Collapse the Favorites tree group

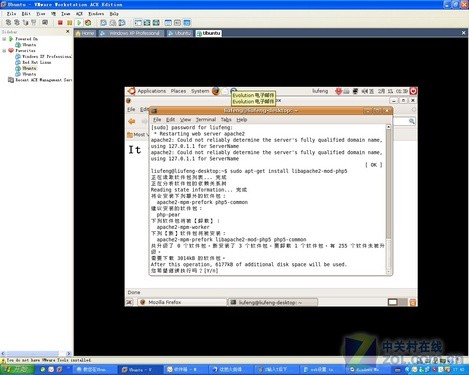(4, 51)
